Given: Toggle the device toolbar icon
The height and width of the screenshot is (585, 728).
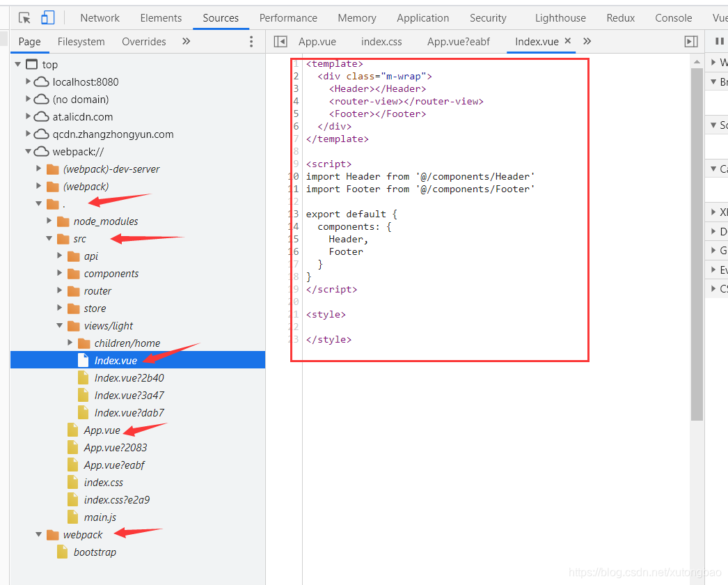Looking at the screenshot, I should (48, 18).
